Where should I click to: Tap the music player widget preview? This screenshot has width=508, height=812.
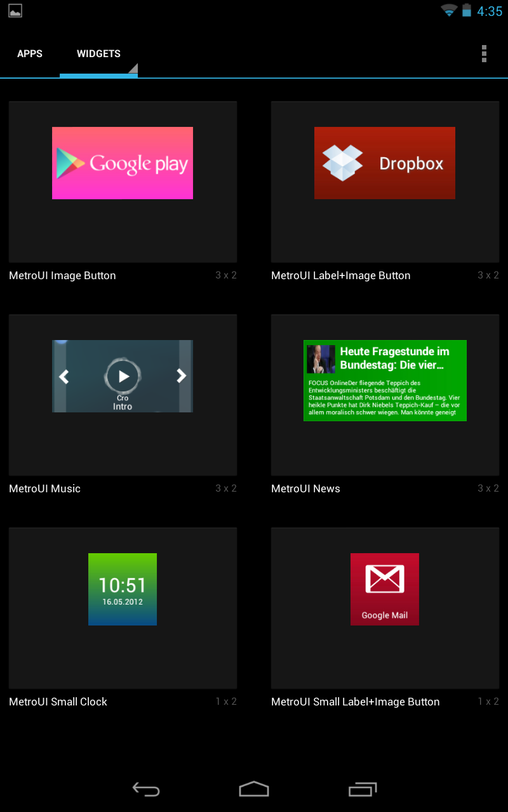coord(123,376)
